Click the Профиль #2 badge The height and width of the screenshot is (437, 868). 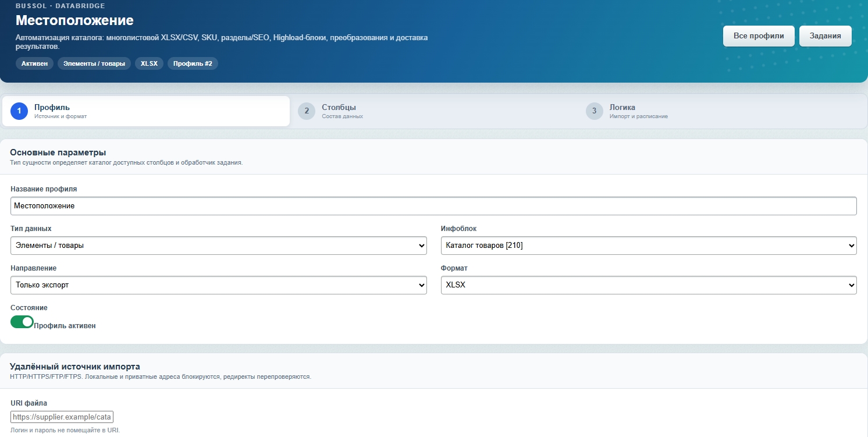click(193, 63)
